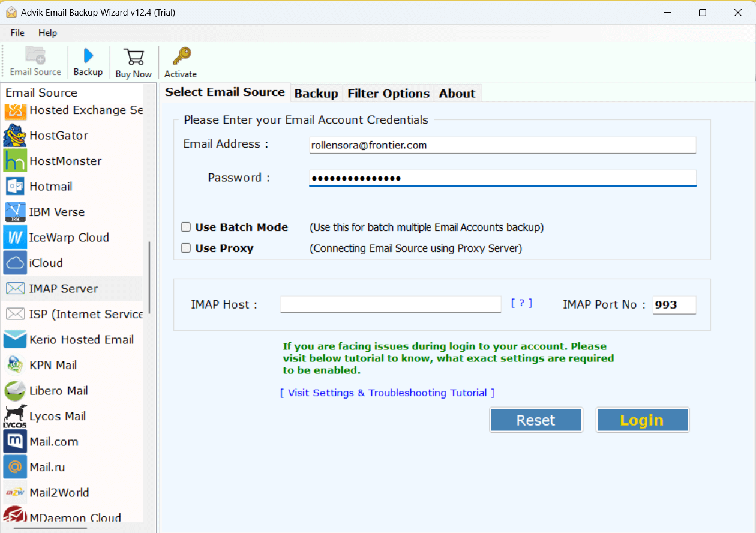Image resolution: width=756 pixels, height=533 pixels.
Task: Open the File menu
Action: click(17, 33)
